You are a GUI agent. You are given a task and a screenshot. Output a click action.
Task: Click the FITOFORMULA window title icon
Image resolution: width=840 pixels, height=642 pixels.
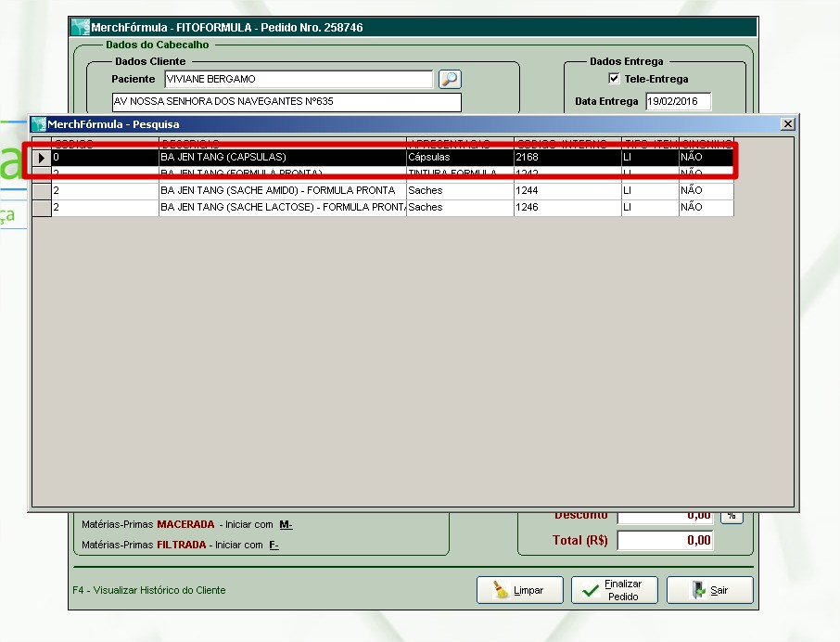pos(81,28)
